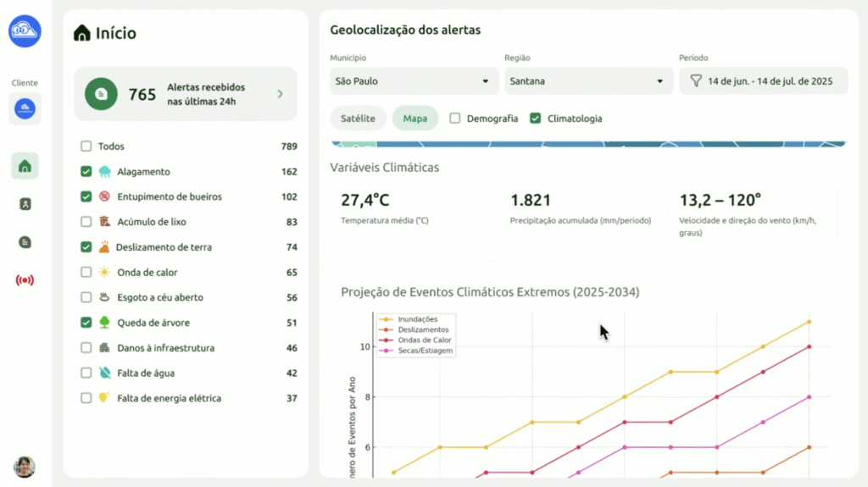
Task: Click the app cloud logo at top
Action: tap(25, 31)
